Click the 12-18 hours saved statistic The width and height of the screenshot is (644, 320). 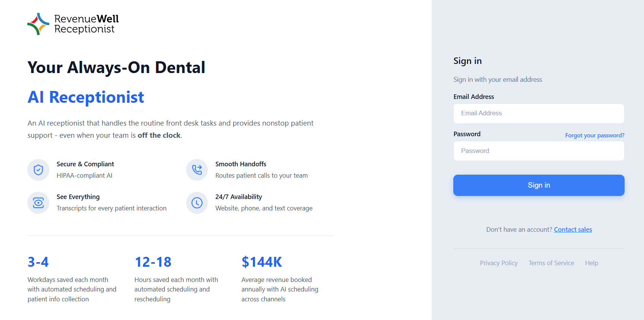(153, 262)
